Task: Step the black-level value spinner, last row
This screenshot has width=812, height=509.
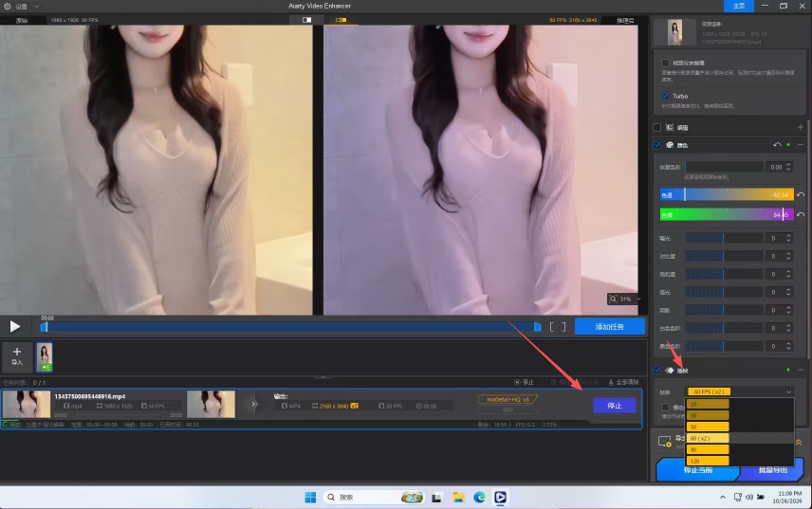Action: (788, 346)
